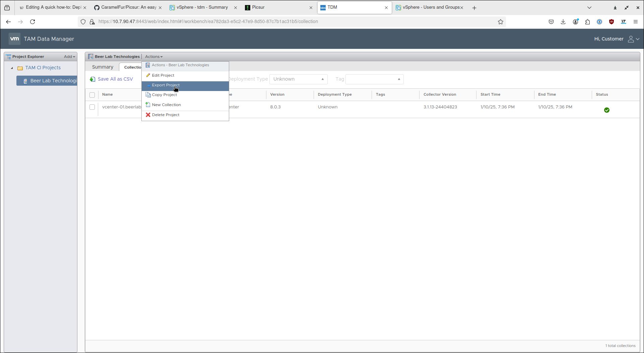Open the Pocket save icon
Image resolution: width=644 pixels, height=353 pixels.
coord(551,22)
